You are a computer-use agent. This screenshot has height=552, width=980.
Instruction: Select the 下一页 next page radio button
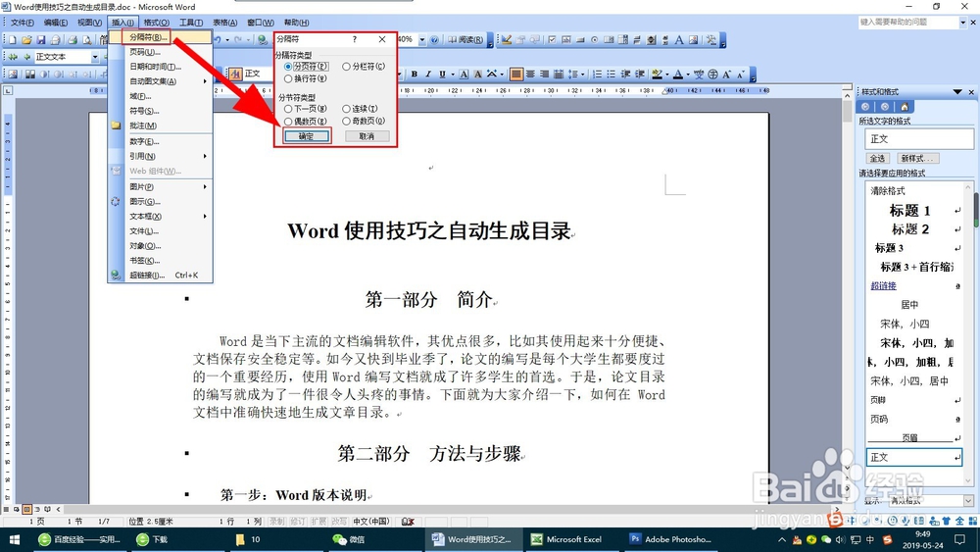click(x=288, y=109)
